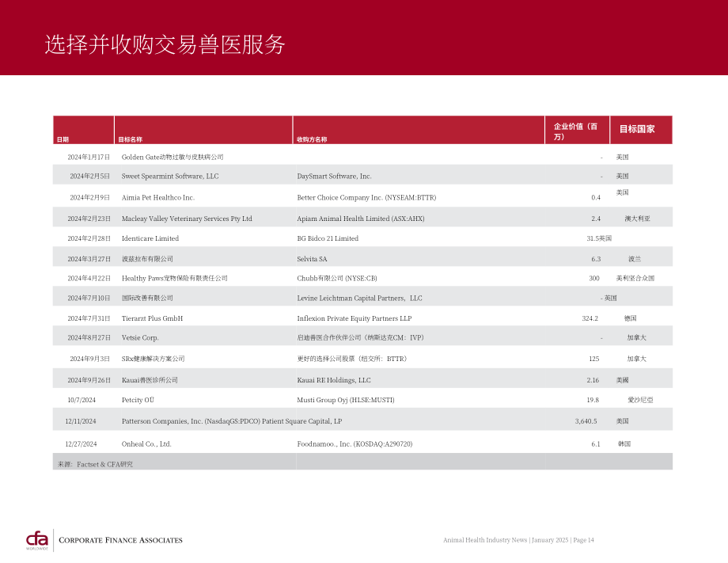Click Tierarzt Plus GmbH target cell
The image size is (728, 563).
click(x=152, y=318)
